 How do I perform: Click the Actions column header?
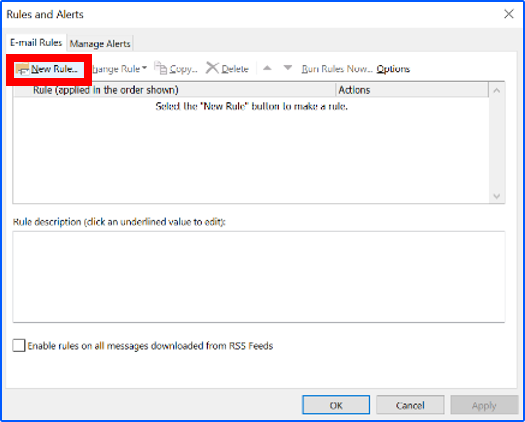(x=412, y=90)
